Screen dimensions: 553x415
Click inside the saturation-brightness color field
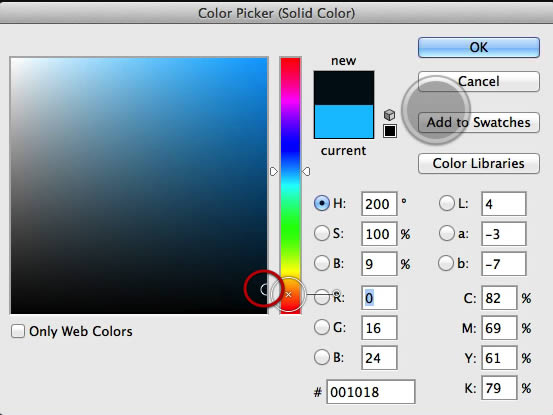[139, 185]
